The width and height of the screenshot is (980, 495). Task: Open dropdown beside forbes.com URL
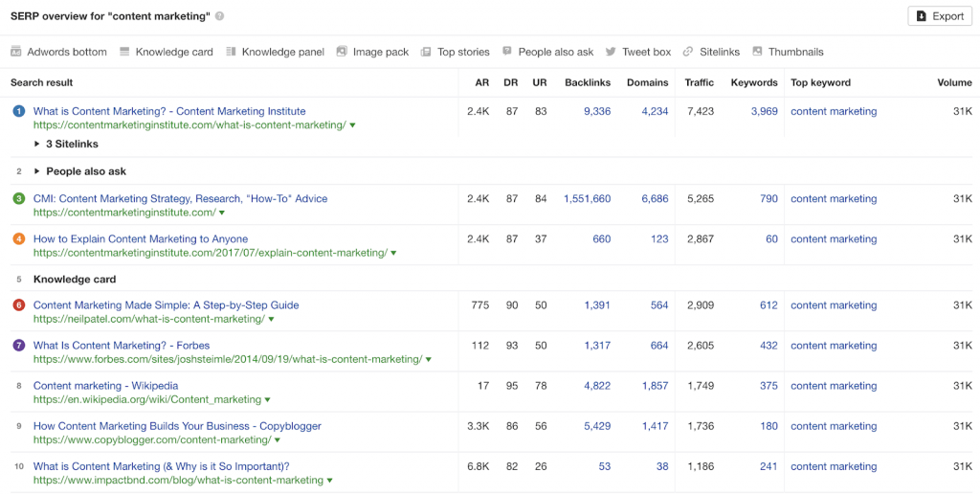[428, 359]
